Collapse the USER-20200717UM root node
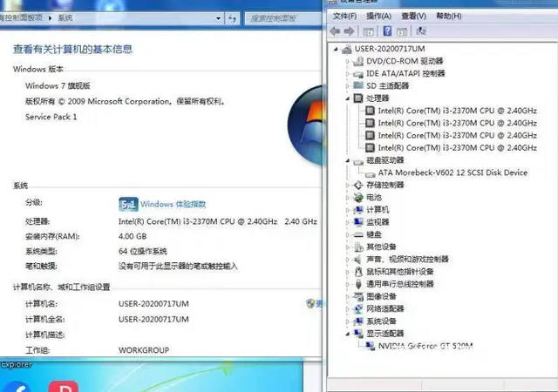The height and width of the screenshot is (392, 558). [336, 49]
